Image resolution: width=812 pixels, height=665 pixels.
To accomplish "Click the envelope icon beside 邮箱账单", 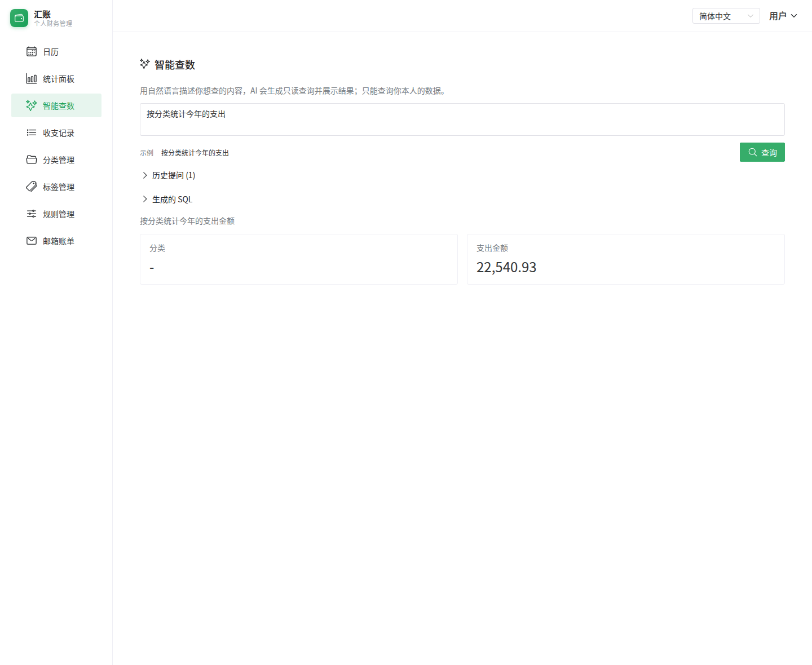I will point(32,241).
